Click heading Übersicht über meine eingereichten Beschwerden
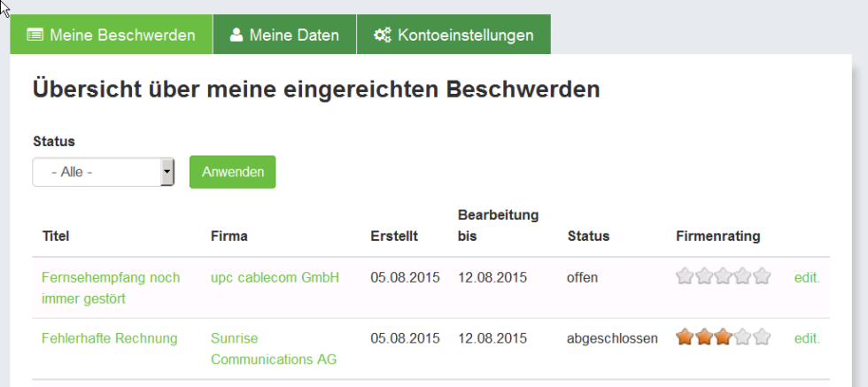Screen dimensions: 868x387 [317, 89]
